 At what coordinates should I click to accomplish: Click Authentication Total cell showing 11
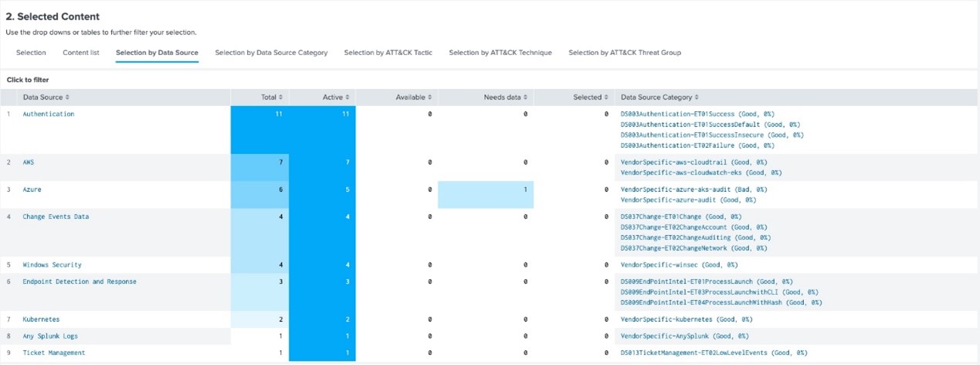[259, 114]
